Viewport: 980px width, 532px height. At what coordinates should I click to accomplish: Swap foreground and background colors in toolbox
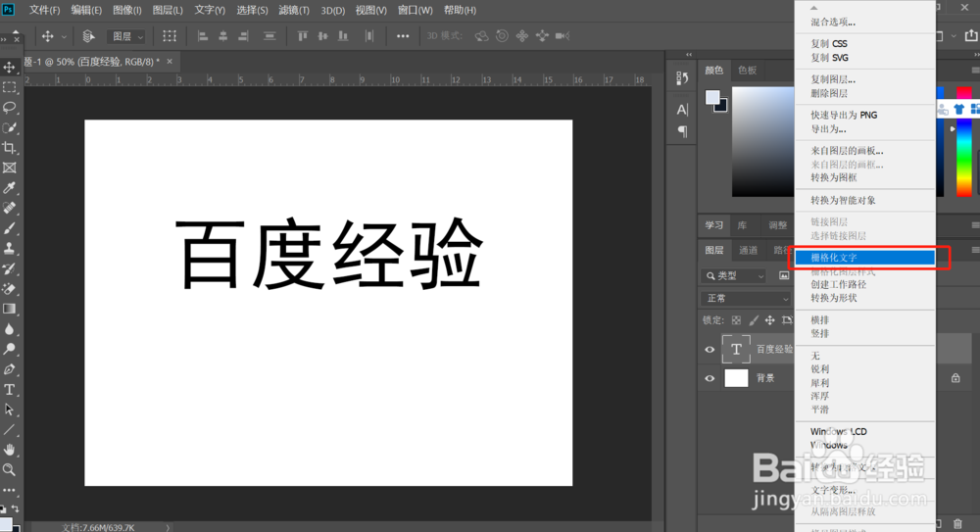[16, 508]
